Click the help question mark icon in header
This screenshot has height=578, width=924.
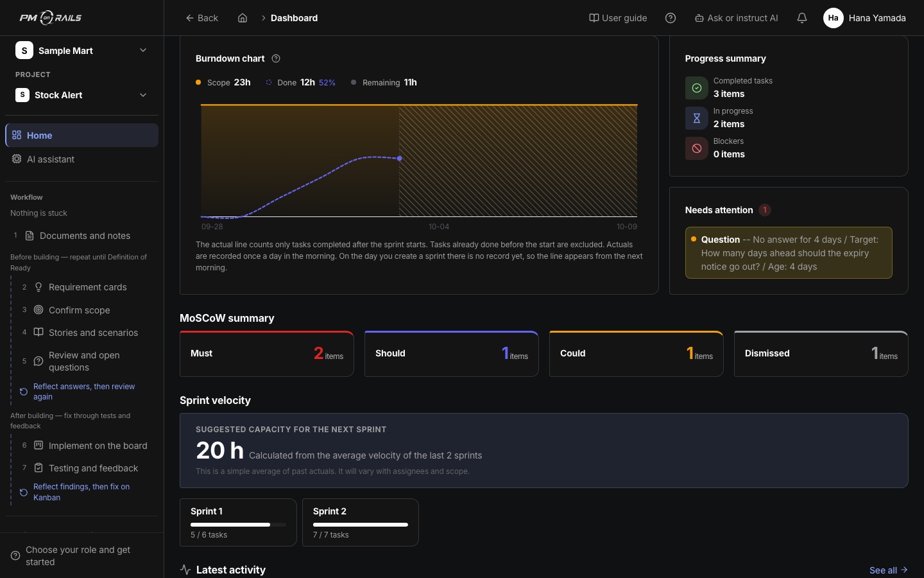point(671,18)
